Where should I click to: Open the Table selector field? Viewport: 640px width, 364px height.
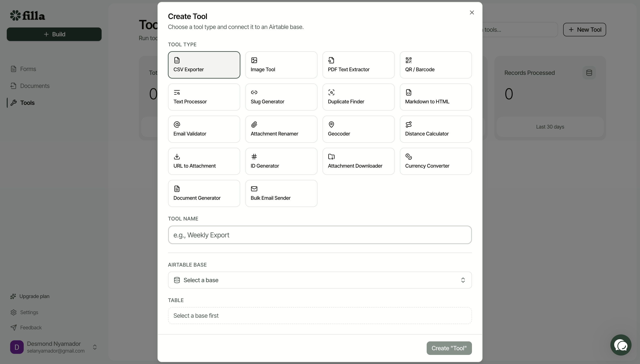point(319,315)
